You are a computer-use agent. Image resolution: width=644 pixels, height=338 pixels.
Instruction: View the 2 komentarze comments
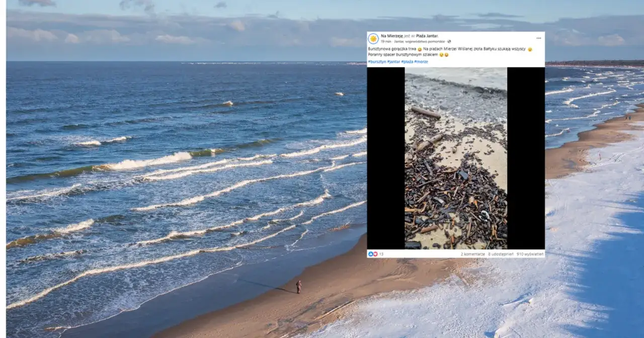(x=472, y=254)
